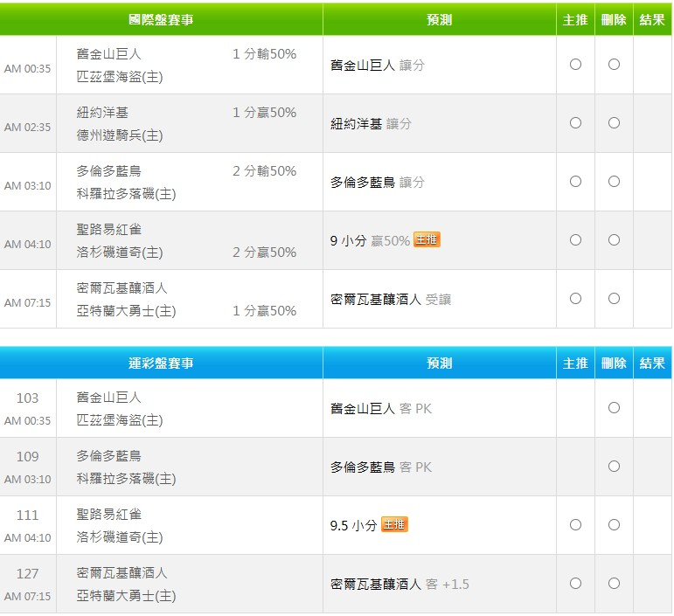Viewport: 674px width, 616px height.
Task: Select 刪除 radio for 多倫多藍鳥 讓分 row
Action: [x=614, y=181]
